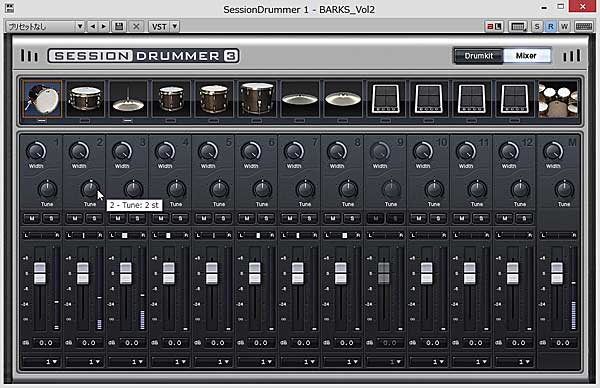Viewport: 600px width, 388px height.
Task: Click the channel 3 pan slider
Action: pyautogui.click(x=128, y=235)
